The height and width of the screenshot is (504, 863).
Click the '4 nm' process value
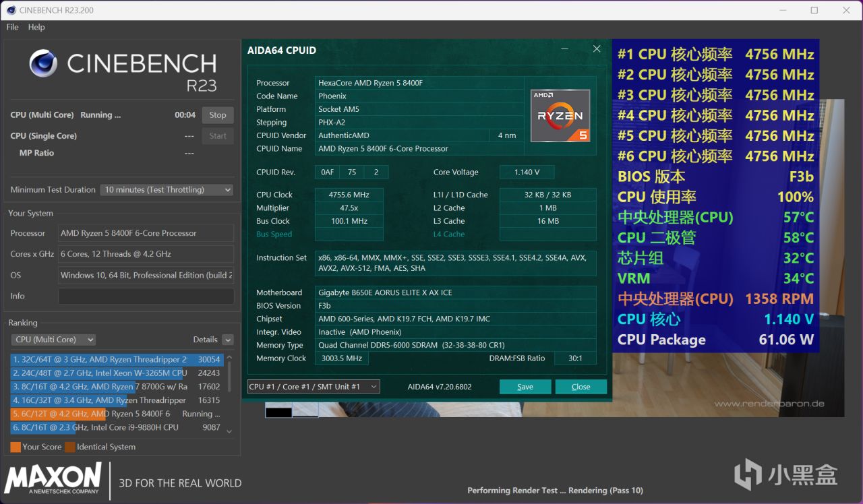coord(506,135)
